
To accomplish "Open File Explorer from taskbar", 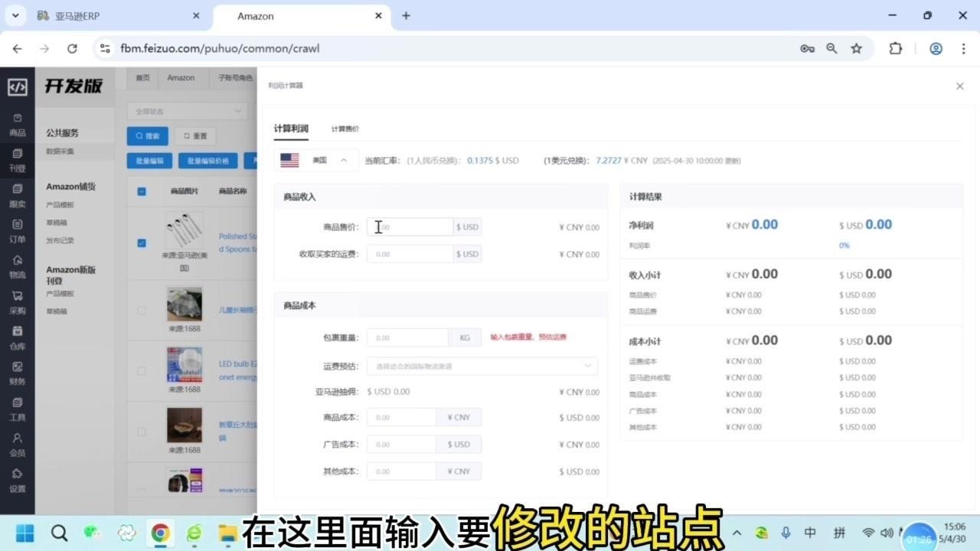I will (227, 533).
